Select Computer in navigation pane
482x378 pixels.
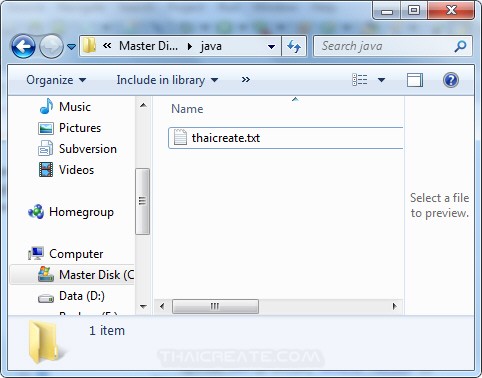coord(76,254)
